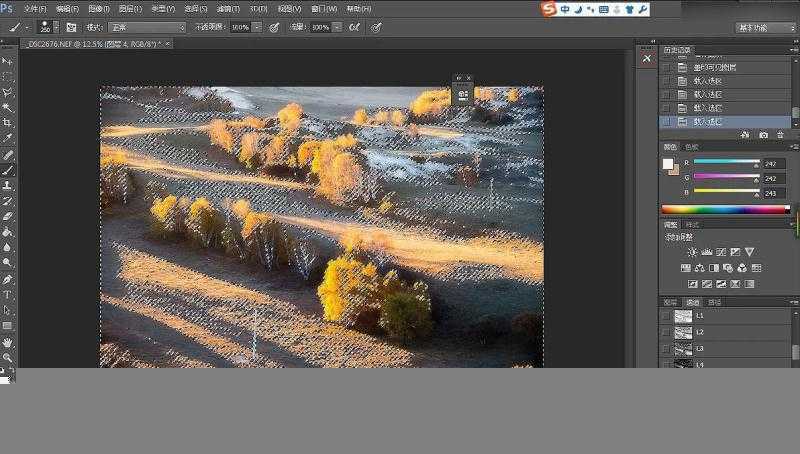Select the Dodge tool
The width and height of the screenshot is (800, 454).
click(7, 263)
